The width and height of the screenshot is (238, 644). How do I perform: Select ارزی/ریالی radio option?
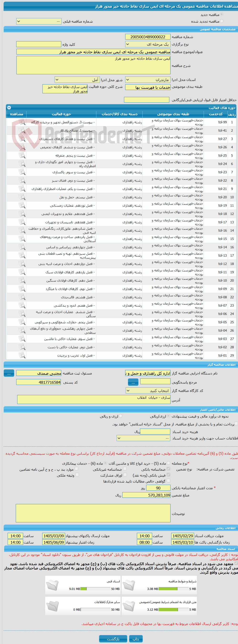169,416
